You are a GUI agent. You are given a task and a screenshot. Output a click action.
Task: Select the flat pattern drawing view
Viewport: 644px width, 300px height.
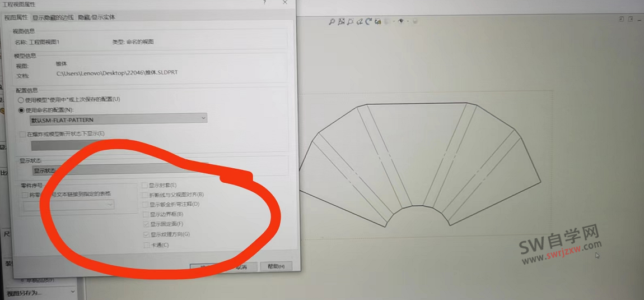419,165
